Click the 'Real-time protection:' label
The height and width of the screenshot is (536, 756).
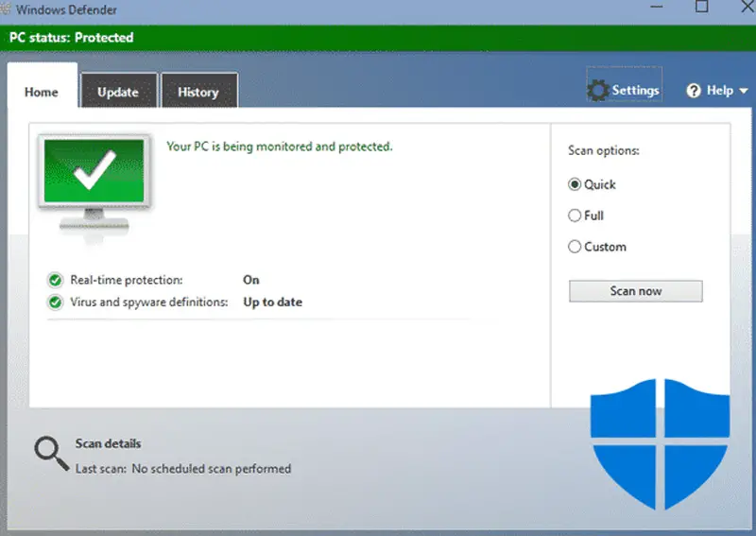[127, 280]
